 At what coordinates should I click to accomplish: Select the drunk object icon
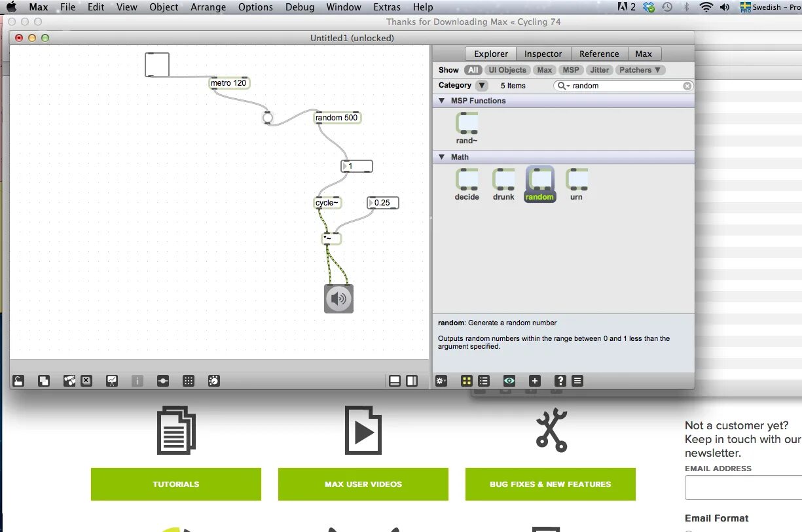coord(503,179)
